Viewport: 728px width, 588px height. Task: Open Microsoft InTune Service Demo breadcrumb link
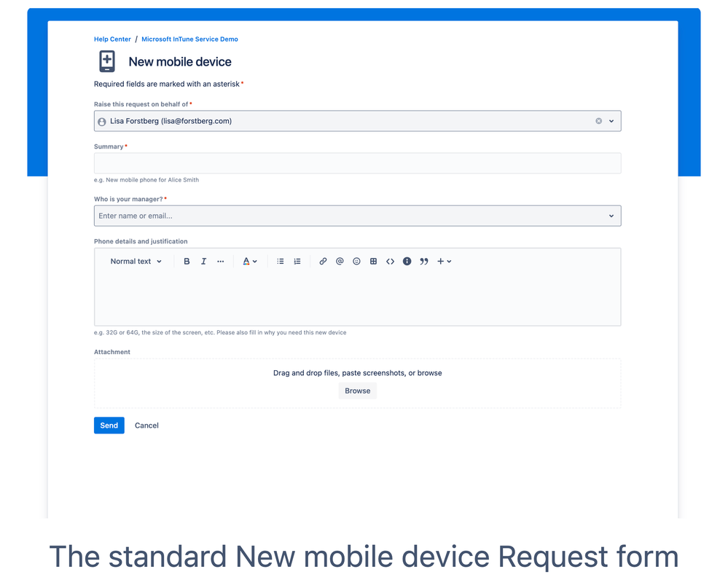point(189,39)
